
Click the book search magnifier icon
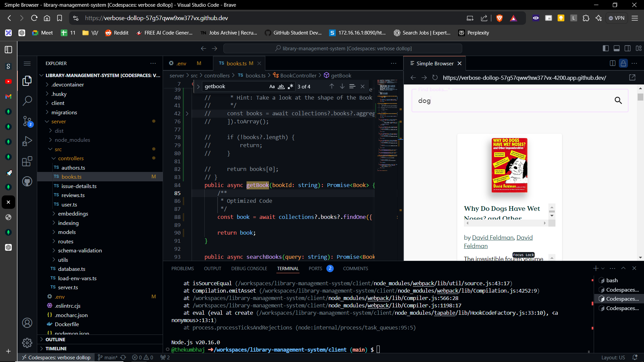coord(618,100)
